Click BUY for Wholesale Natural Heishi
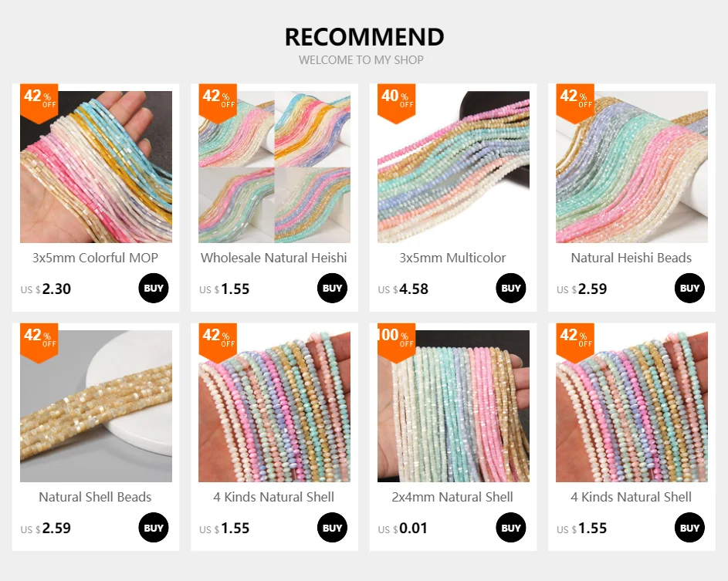The width and height of the screenshot is (728, 581). pyautogui.click(x=332, y=288)
